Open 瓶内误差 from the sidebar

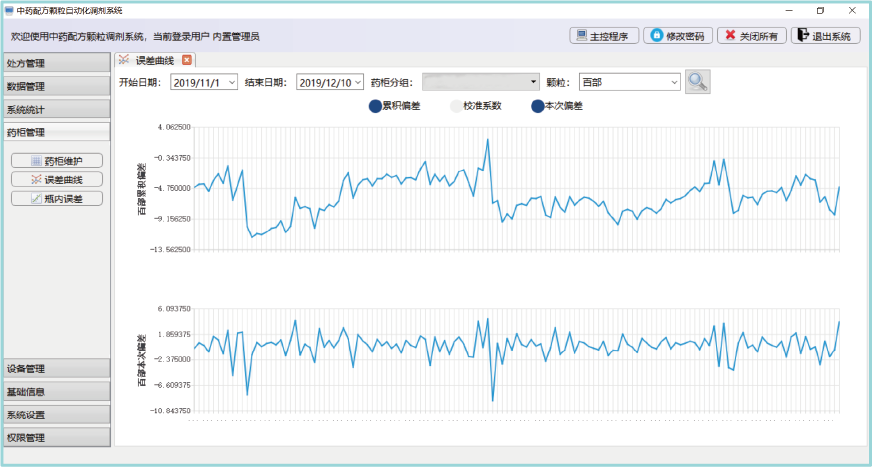pyautogui.click(x=57, y=199)
